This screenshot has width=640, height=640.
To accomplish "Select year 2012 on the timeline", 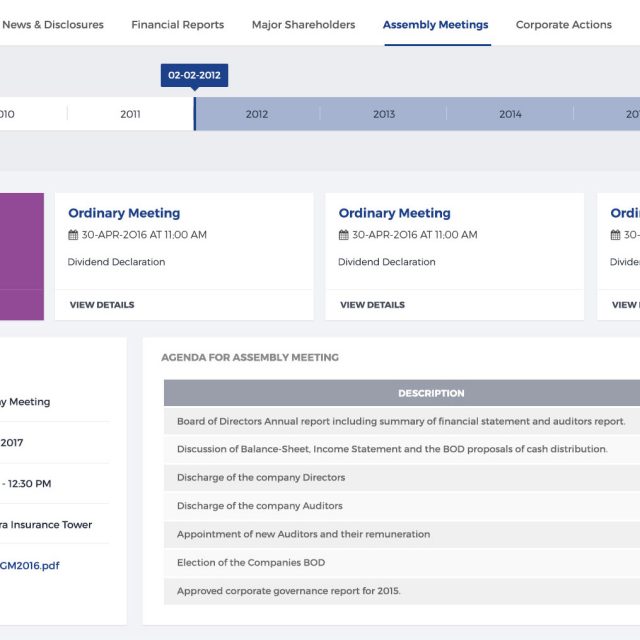I will (257, 114).
